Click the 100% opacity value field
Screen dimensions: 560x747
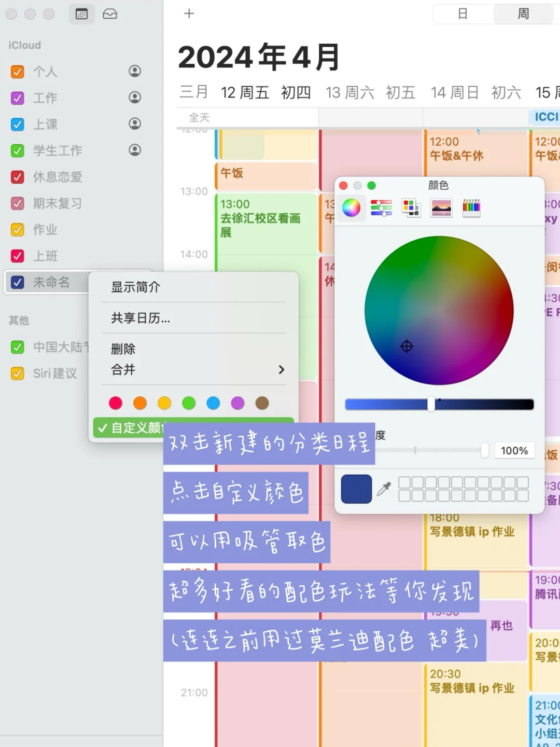click(514, 450)
